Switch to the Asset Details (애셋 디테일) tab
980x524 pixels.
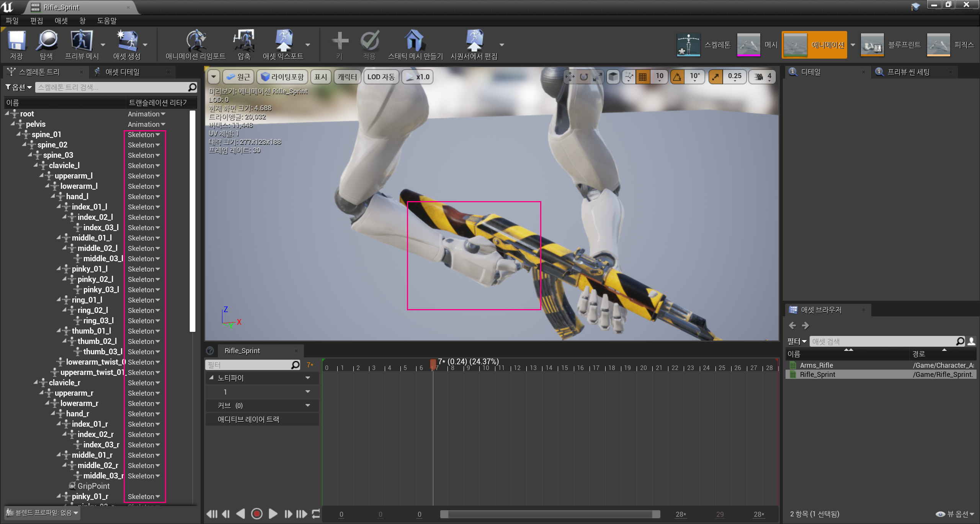tap(122, 72)
